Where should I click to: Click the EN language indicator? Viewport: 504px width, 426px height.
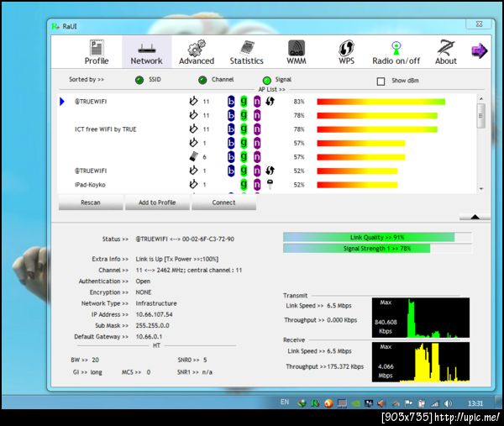285,402
